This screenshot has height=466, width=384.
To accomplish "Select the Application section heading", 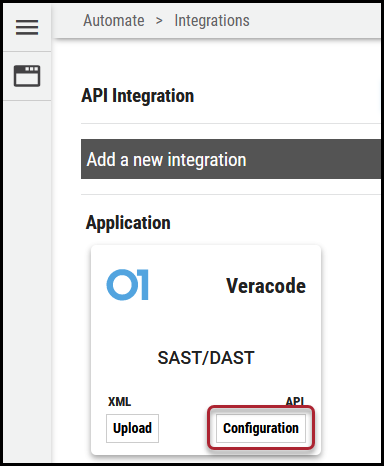I will [128, 223].
